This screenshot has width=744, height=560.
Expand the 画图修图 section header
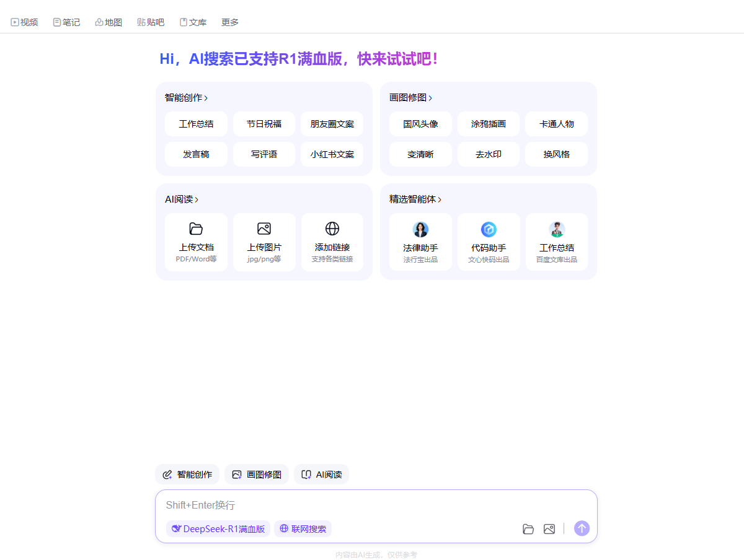click(x=410, y=98)
